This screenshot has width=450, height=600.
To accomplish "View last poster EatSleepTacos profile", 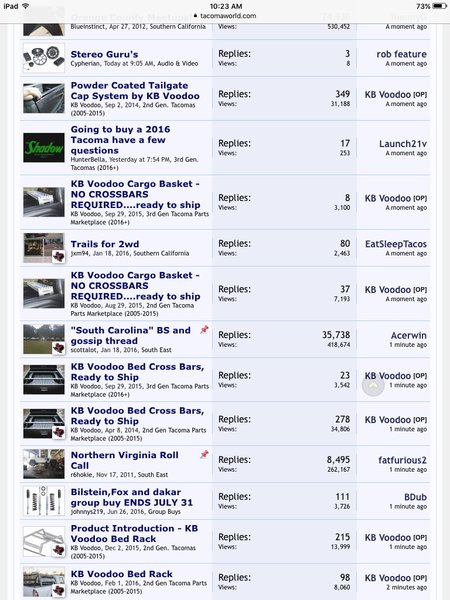I will 396,244.
